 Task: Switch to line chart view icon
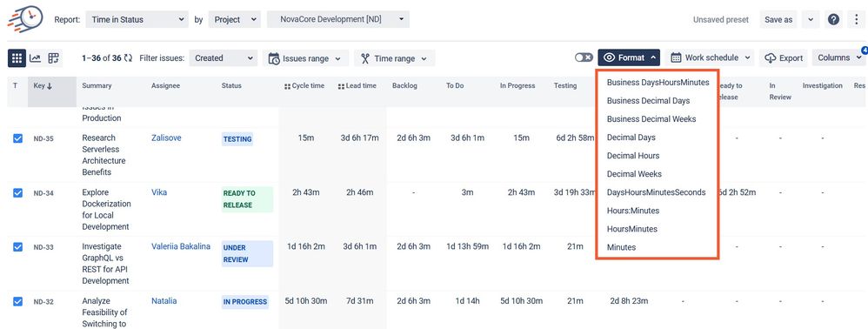(36, 58)
